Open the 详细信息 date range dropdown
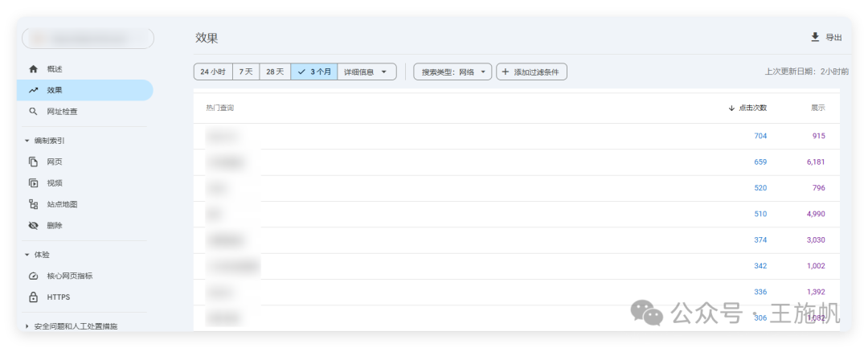The width and height of the screenshot is (868, 348). (x=367, y=72)
